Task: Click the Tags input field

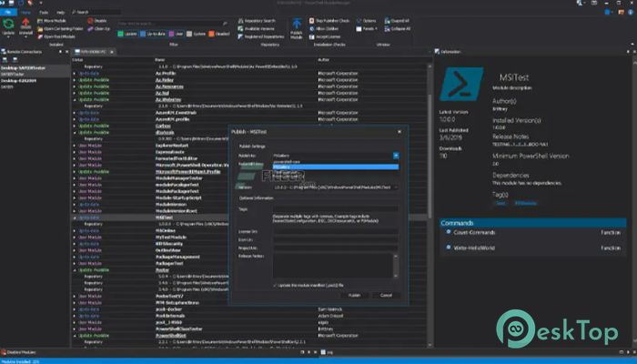Action: coord(336,209)
